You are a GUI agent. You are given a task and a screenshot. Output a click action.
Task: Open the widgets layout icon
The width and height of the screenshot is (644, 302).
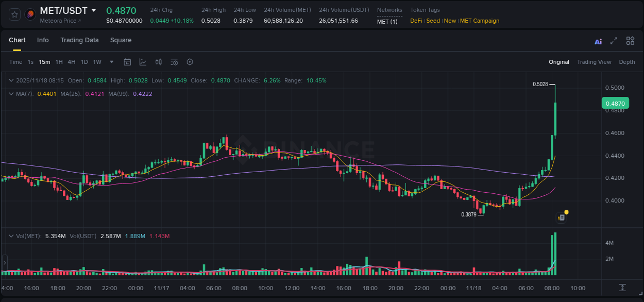[x=630, y=41]
